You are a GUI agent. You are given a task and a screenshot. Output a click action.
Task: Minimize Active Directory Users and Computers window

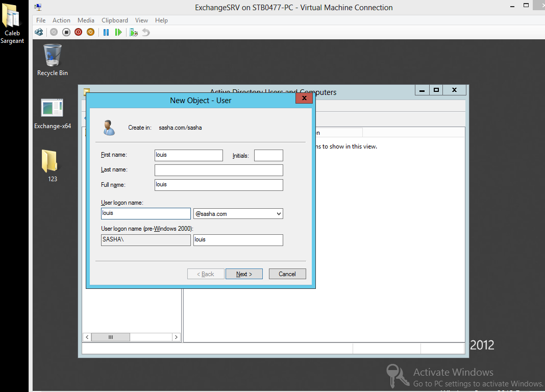click(422, 90)
